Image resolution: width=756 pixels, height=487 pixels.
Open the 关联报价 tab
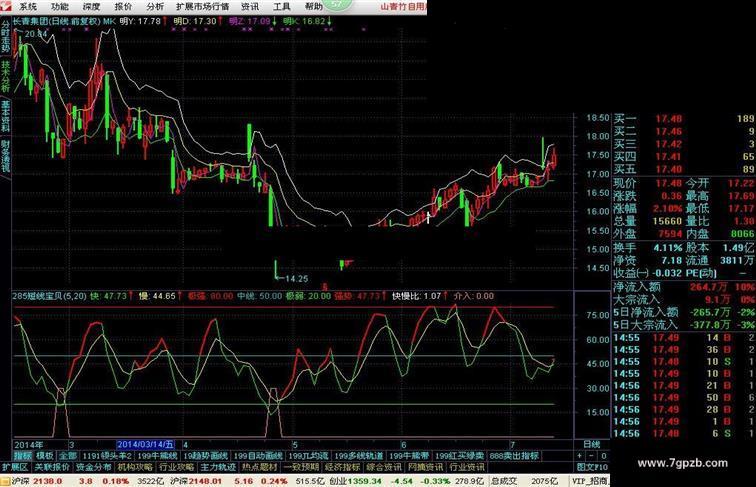pos(52,467)
